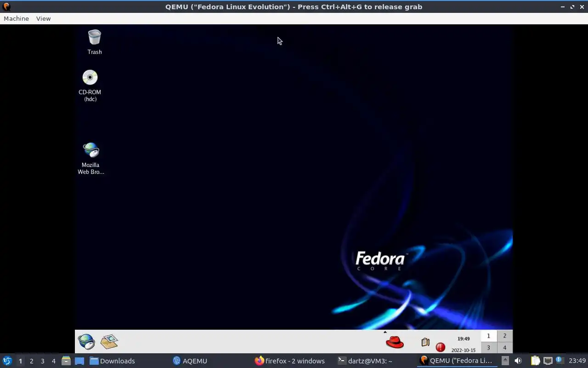Viewport: 588px width, 368px height.
Task: Click the red exclamation update alert icon
Action: (441, 347)
